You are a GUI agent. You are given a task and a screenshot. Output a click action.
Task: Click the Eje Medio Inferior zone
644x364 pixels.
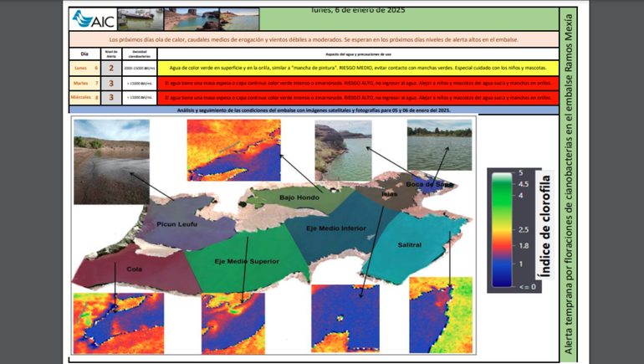[335, 228]
